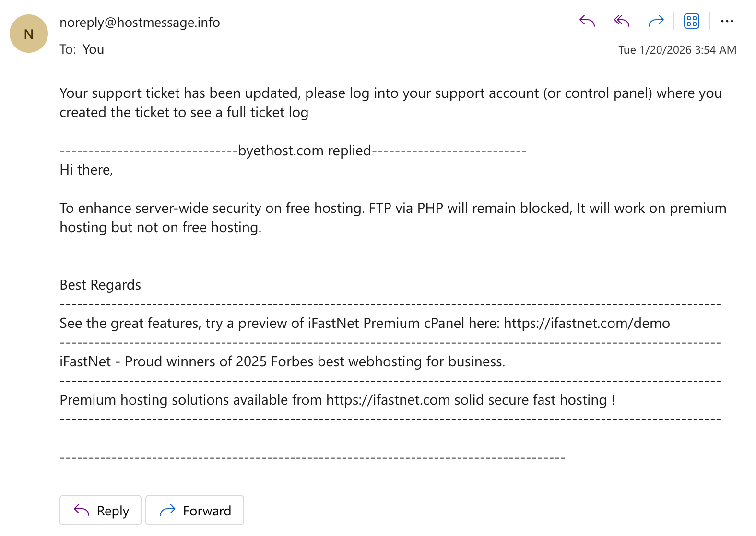Click the Tue 1/20/2026 3:54 AM timestamp
The width and height of the screenshot is (756, 536).
677,50
